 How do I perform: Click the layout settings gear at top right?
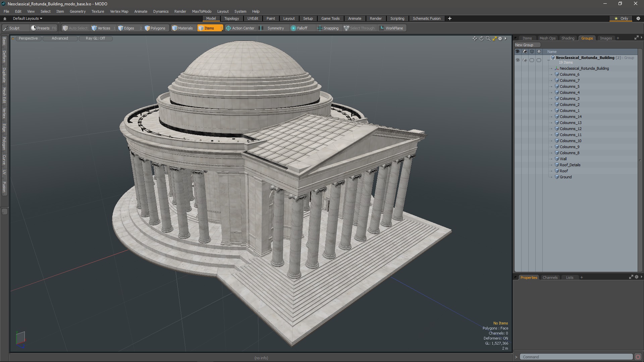coord(638,18)
